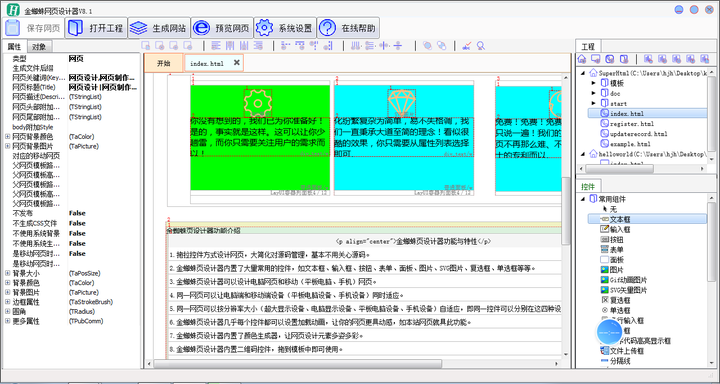Screen dimensions: 720x384
Task: Select the 按钮 control
Action: (616, 239)
